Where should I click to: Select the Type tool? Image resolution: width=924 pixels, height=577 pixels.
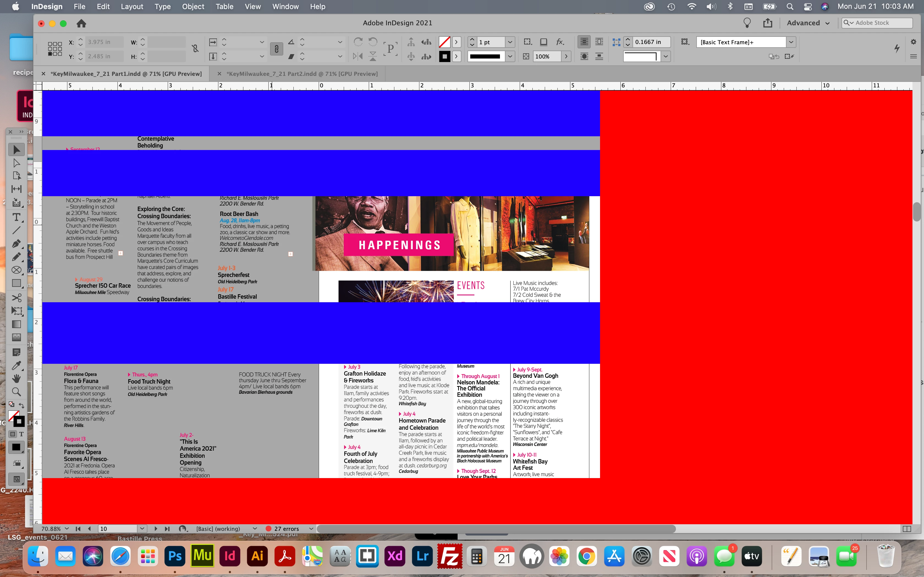coord(16,217)
